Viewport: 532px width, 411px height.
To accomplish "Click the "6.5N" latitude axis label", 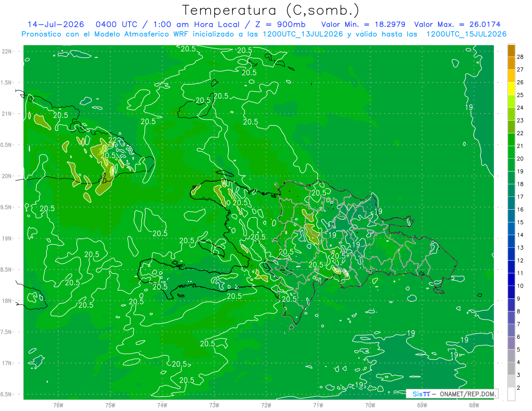I will coord(6,394).
